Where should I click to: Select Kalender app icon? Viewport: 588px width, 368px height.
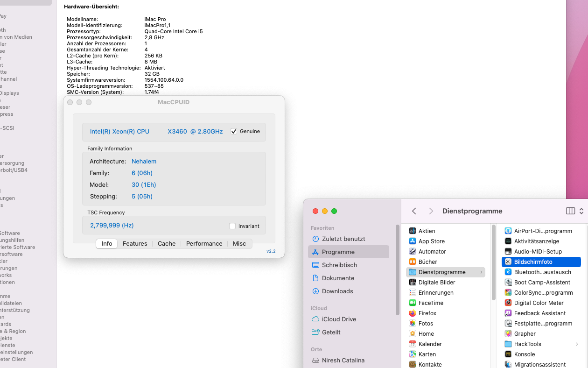point(413,344)
